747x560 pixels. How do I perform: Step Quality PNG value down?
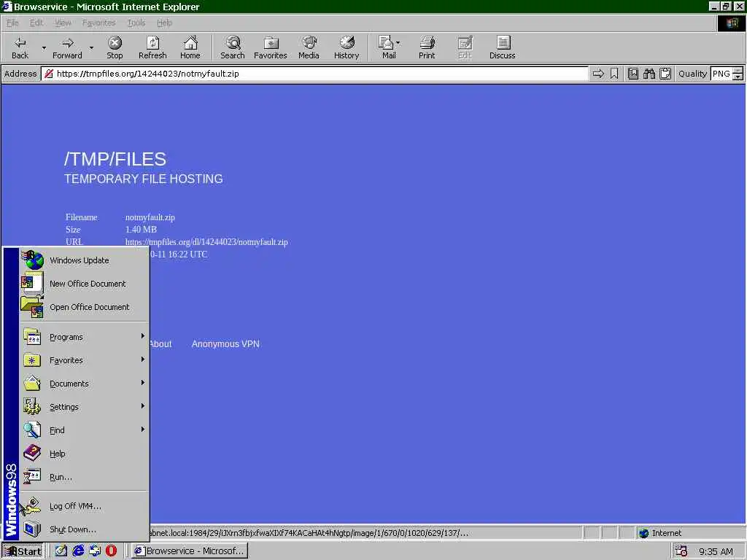[x=738, y=77]
